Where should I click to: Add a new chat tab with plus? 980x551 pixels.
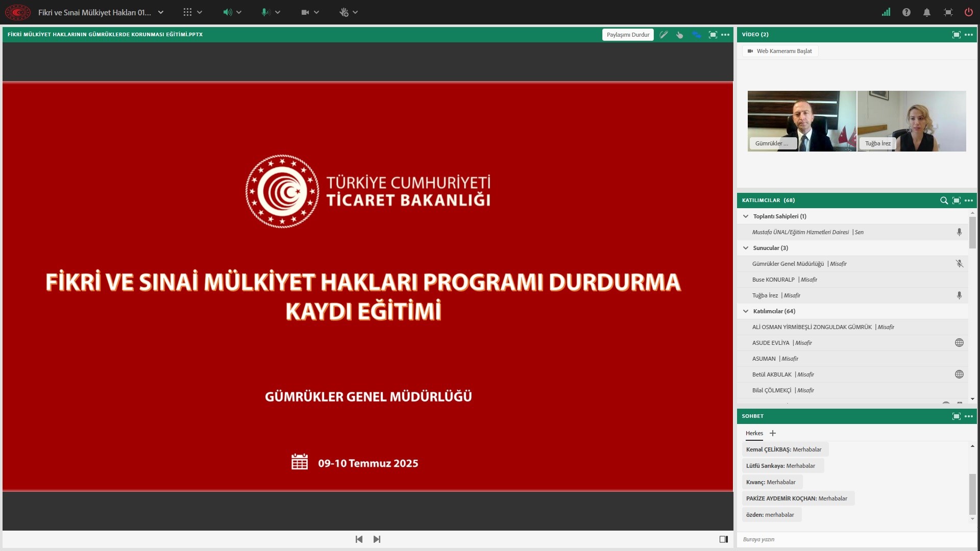click(x=773, y=433)
